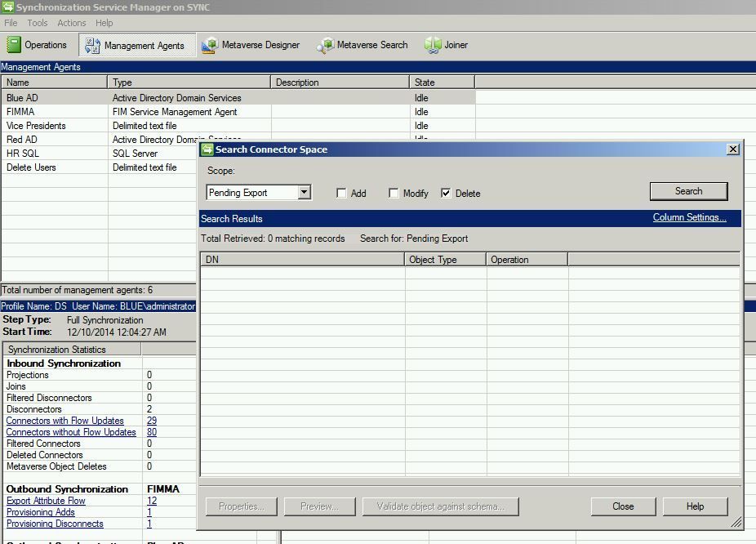Sort agents by the State column header
Screen dimensions: 756x544
point(442,82)
